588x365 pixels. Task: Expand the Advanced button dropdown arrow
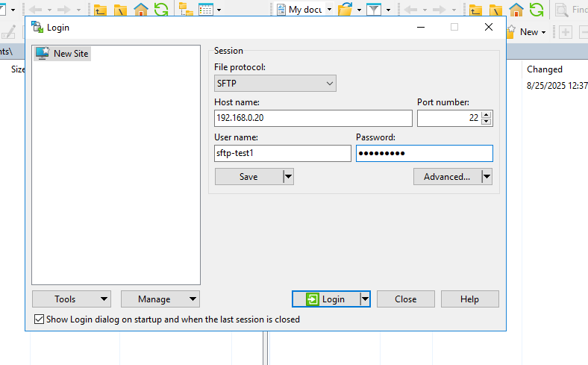(487, 176)
